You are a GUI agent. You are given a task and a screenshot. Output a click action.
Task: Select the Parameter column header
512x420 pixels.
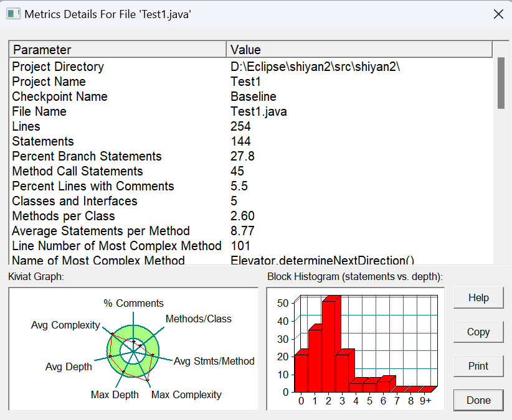(118, 50)
